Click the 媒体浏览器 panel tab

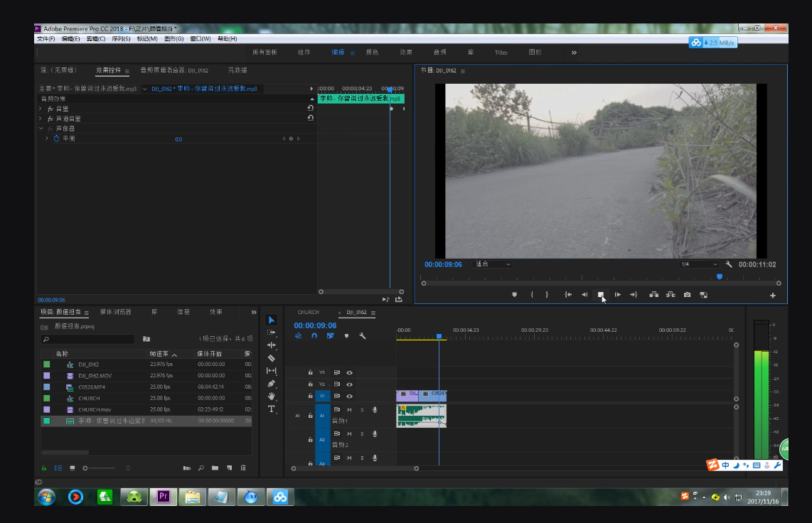tap(115, 312)
